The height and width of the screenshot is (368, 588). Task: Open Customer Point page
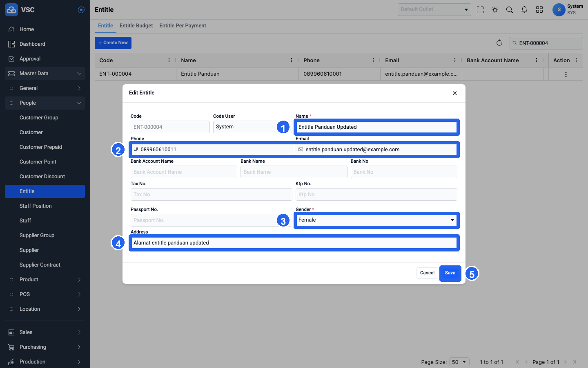point(45,162)
